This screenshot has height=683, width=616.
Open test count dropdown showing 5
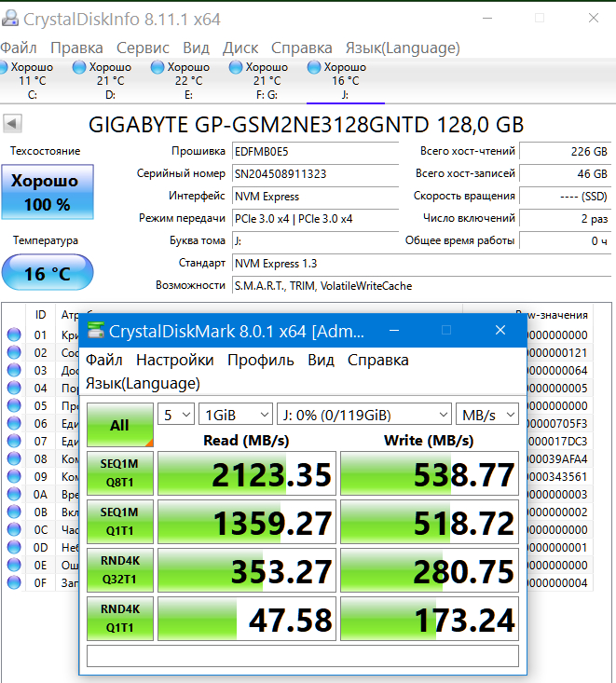point(175,415)
